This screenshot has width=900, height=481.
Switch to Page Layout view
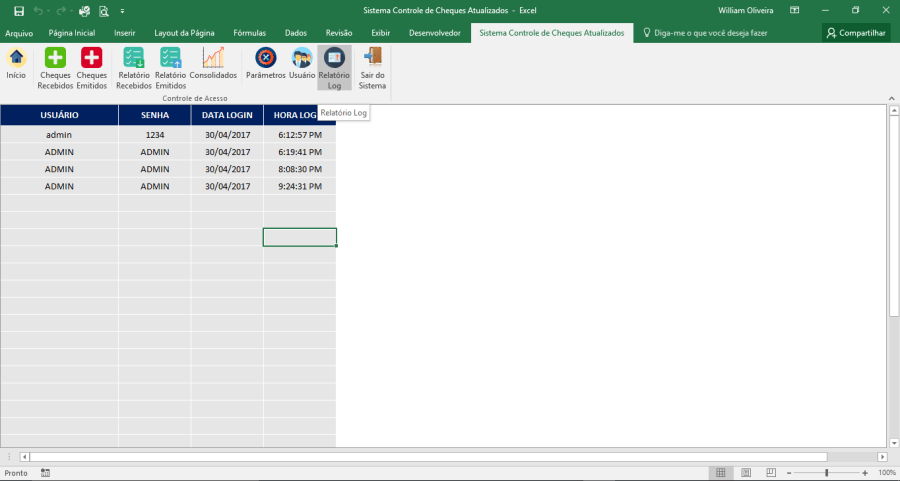click(746, 472)
